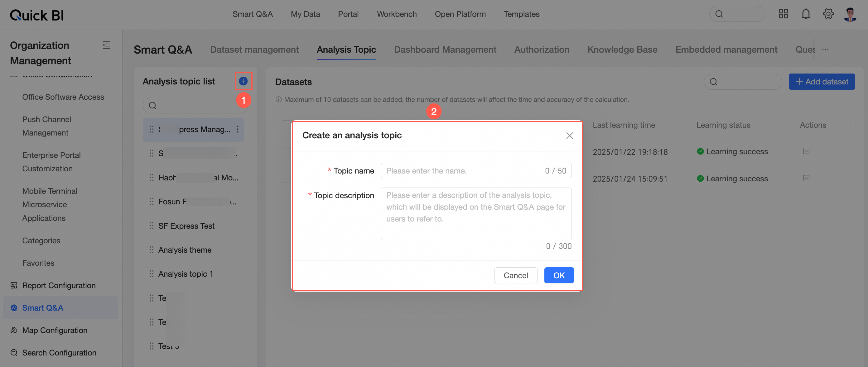
Task: Click the plus icon to create an analysis topic
Action: (x=243, y=81)
